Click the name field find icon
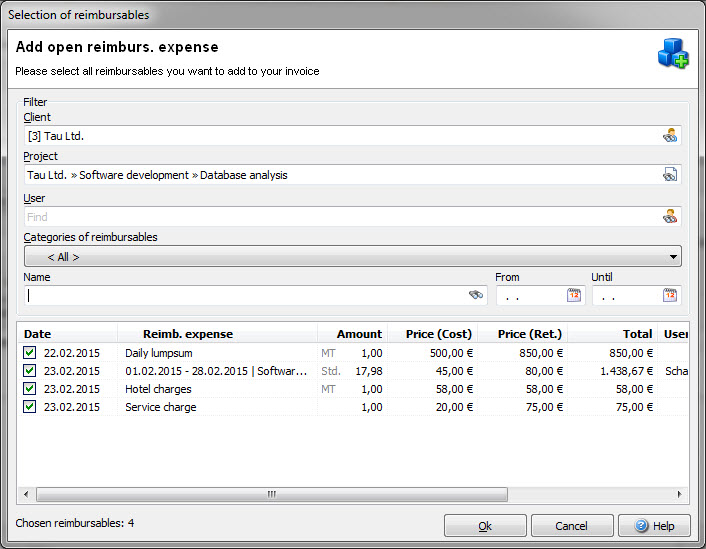This screenshot has width=706, height=549. 476,295
